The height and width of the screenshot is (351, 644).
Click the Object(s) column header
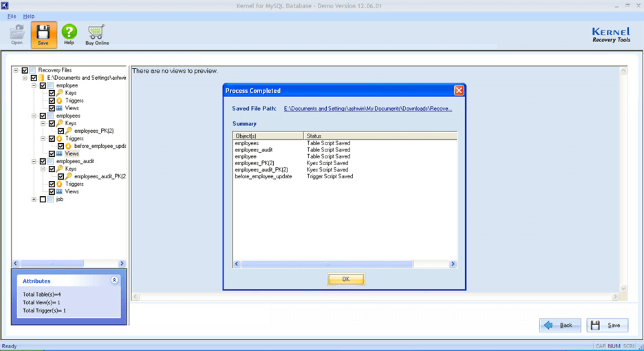pos(268,136)
